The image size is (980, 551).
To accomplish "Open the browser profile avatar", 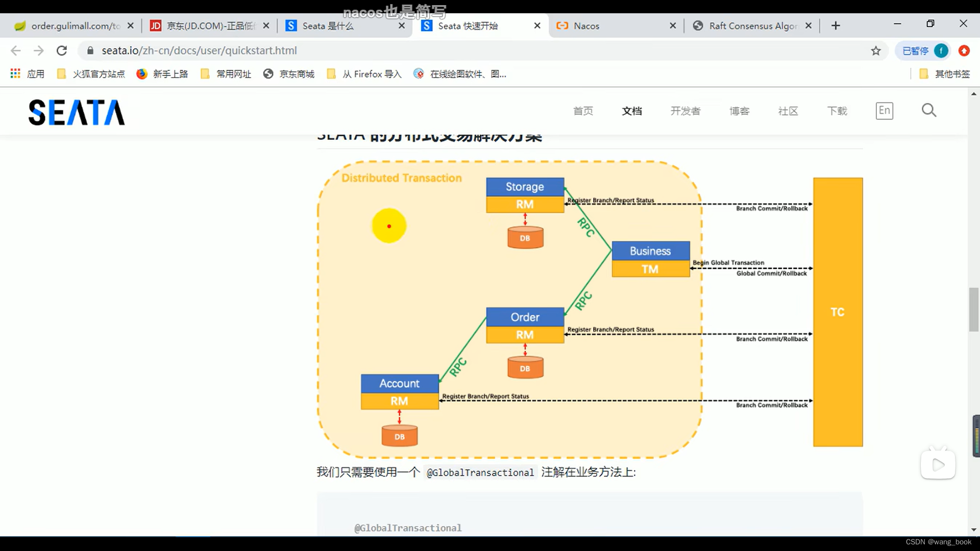I will tap(941, 51).
